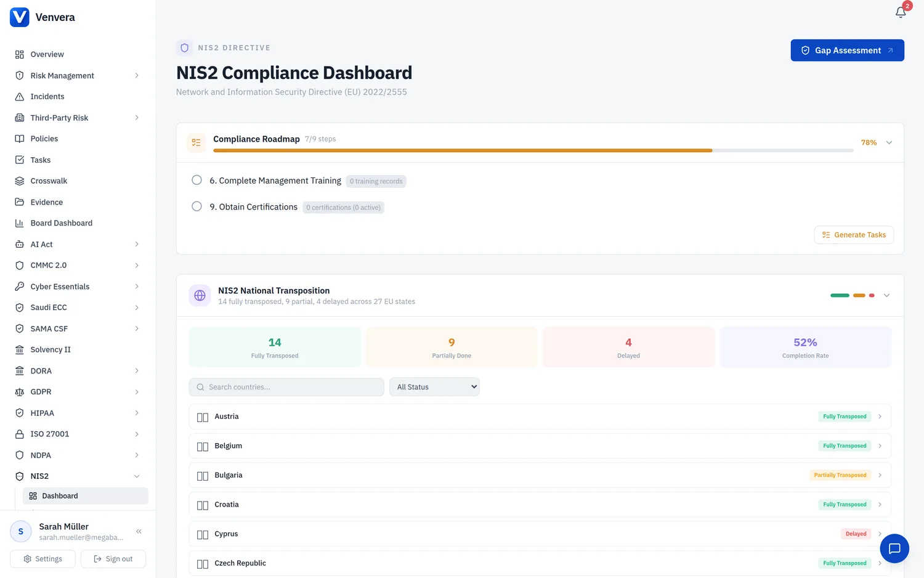The width and height of the screenshot is (924, 578).
Task: Click the 9 Partially Done card
Action: (452, 347)
